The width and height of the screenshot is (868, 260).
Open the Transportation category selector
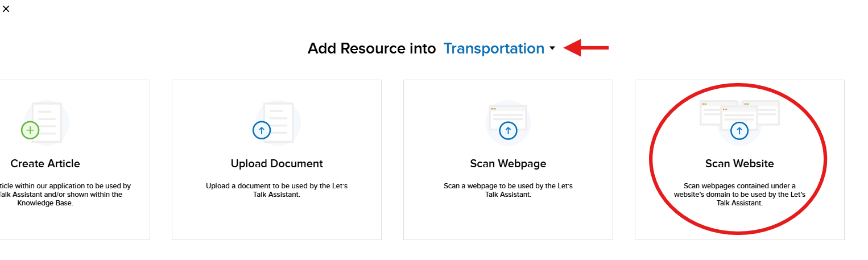point(494,49)
